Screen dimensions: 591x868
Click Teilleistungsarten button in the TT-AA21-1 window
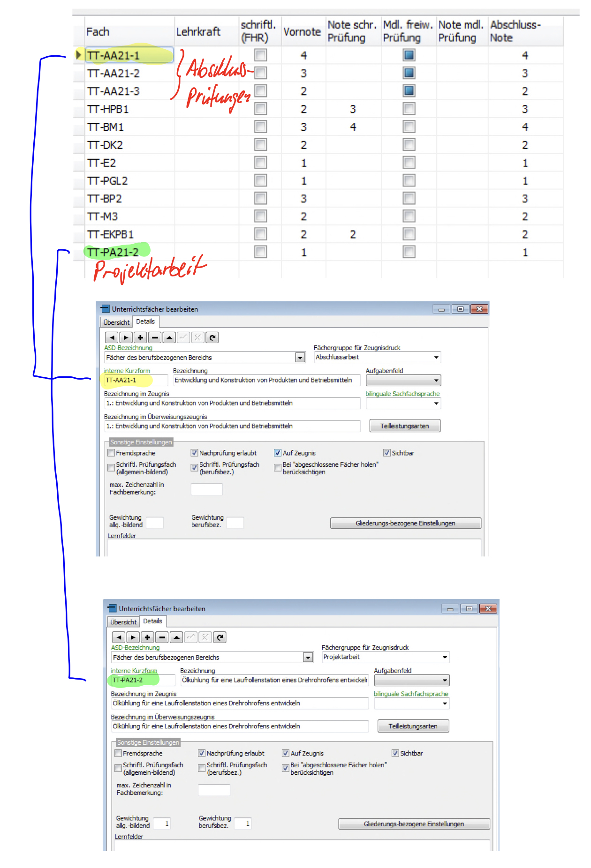point(405,426)
